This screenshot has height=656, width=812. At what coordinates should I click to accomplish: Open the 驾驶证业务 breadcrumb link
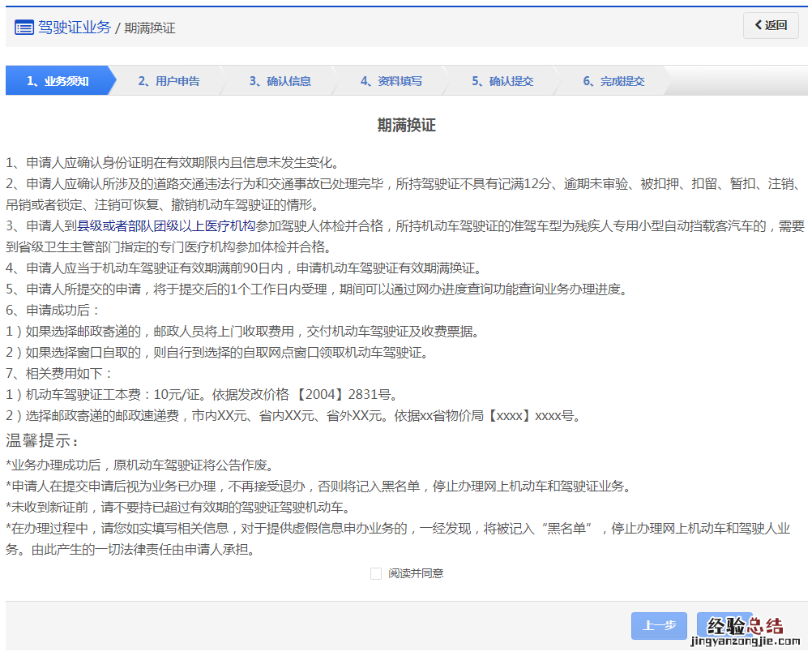pyautogui.click(x=75, y=27)
